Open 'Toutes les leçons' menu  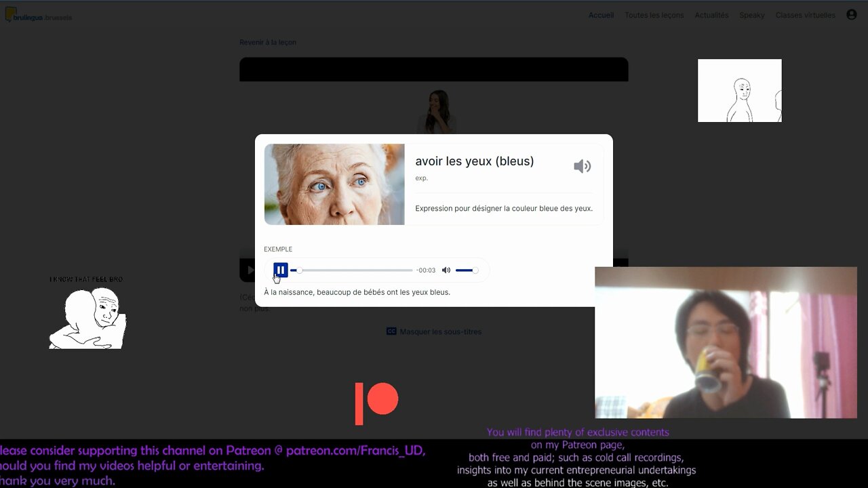pyautogui.click(x=654, y=15)
